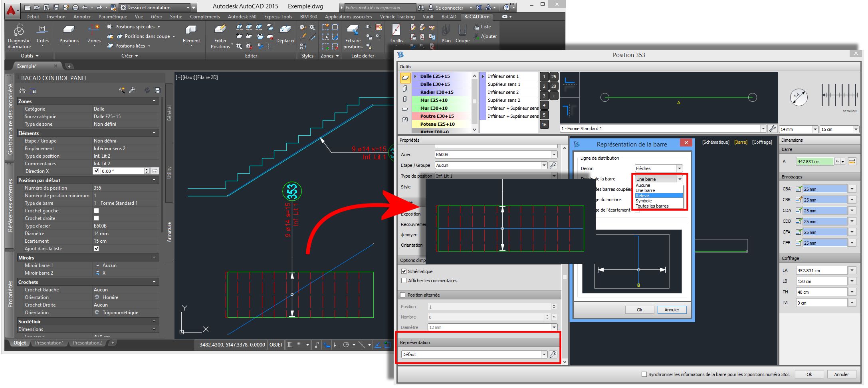
Task: Click the Ajouter ribbon item
Action: 485,36
